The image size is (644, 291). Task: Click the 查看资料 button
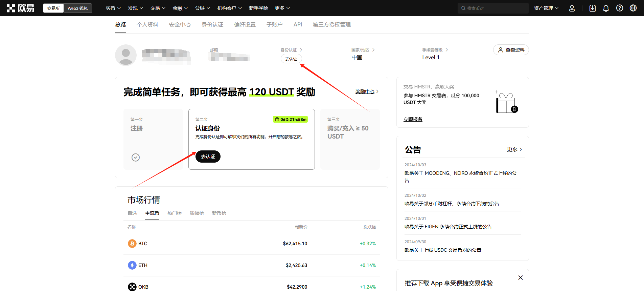[511, 50]
